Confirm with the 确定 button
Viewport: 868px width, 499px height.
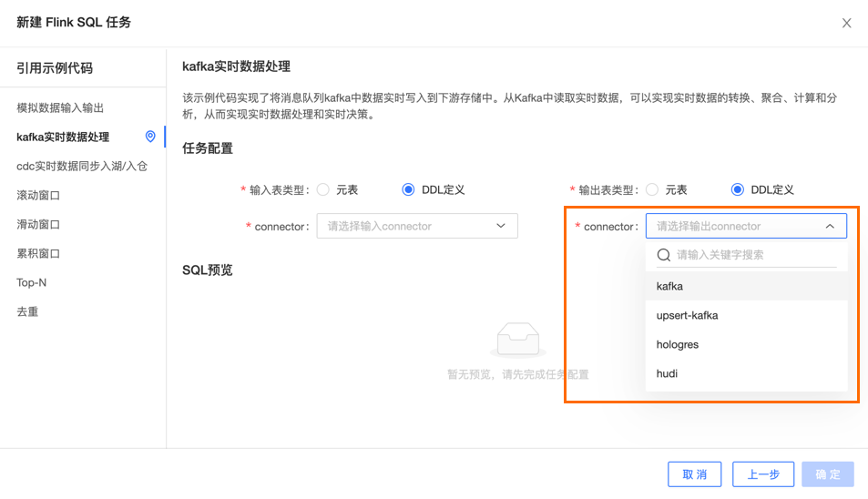[828, 474]
